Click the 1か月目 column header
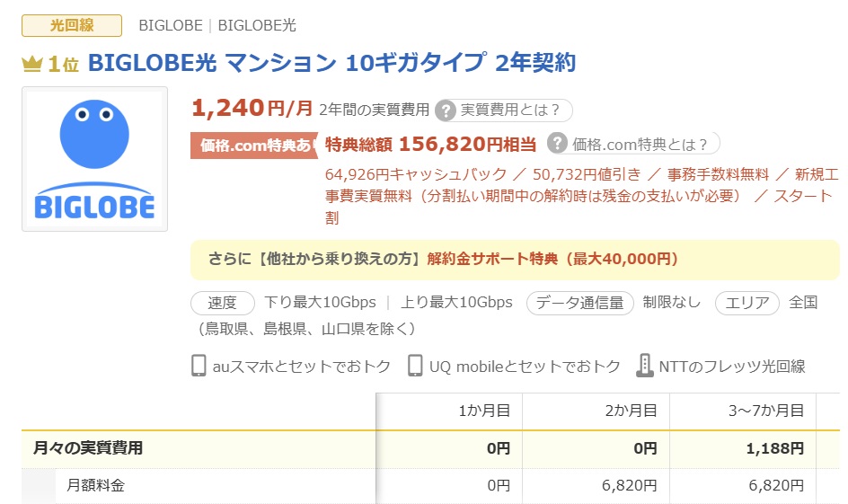 coord(483,411)
